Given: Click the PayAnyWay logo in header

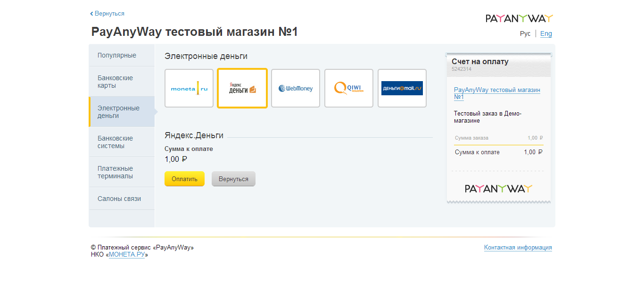Looking at the screenshot, I should 519,18.
